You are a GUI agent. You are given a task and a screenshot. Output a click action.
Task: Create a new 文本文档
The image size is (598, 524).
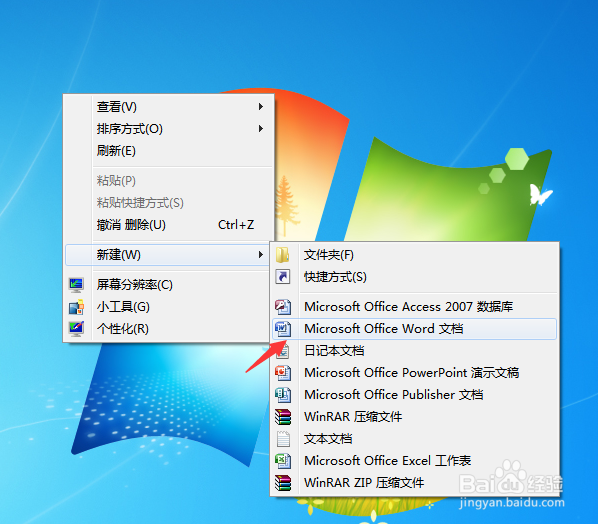click(x=415, y=439)
